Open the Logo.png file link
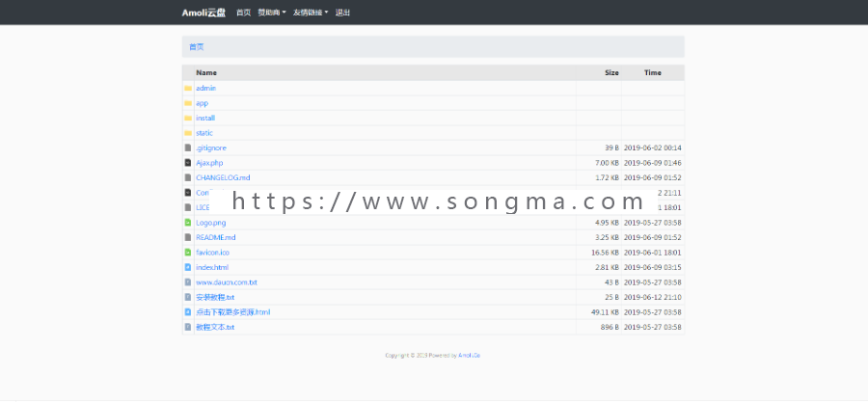 point(211,223)
